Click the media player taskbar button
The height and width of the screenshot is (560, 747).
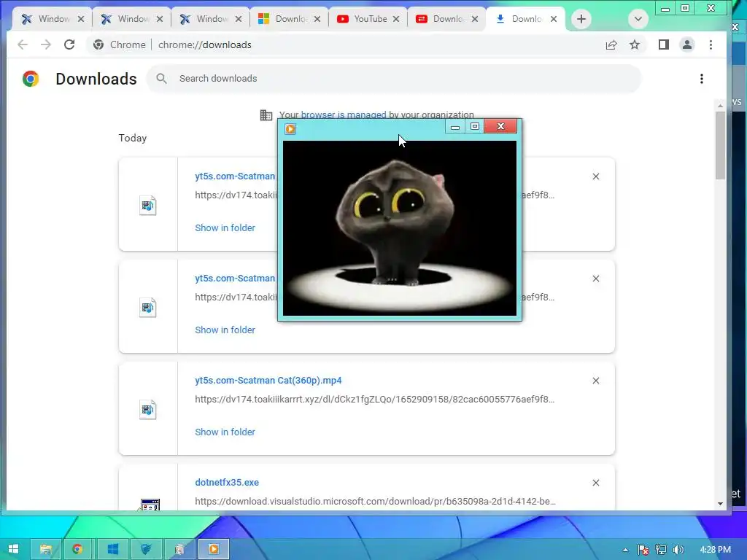[x=214, y=550]
